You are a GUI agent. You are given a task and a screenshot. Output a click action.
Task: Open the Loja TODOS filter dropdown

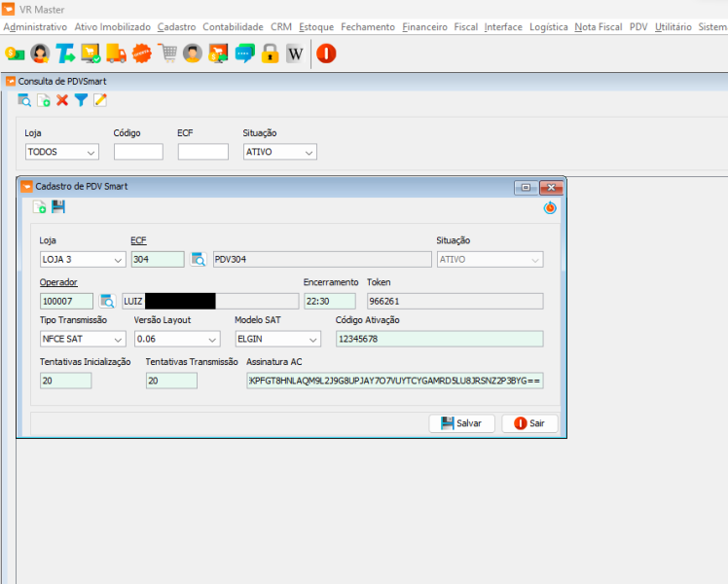tap(62, 152)
